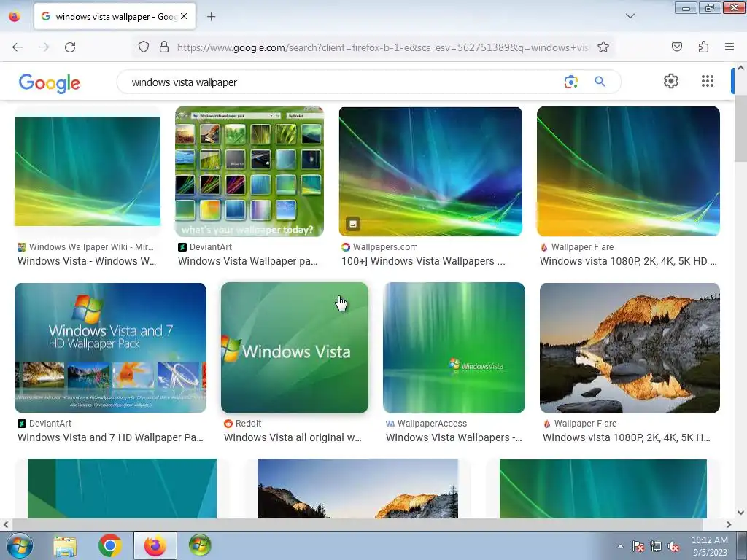Viewport: 747px width, 560px height.
Task: Click the vertical scrollbar down arrow
Action: (x=740, y=513)
